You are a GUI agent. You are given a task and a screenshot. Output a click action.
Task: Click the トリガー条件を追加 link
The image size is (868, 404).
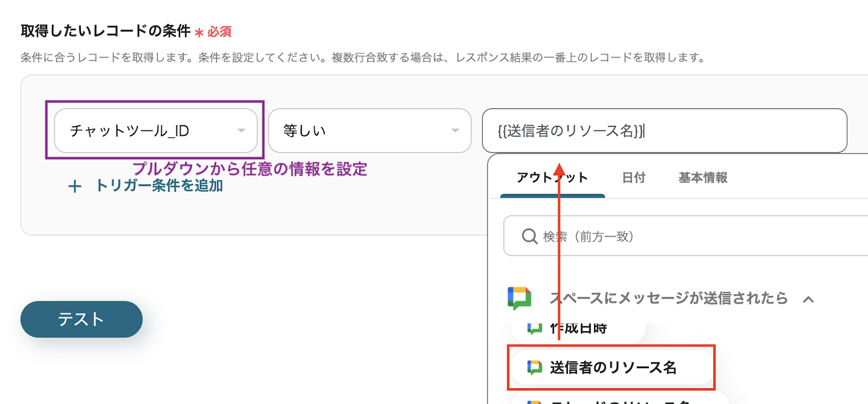(x=159, y=186)
